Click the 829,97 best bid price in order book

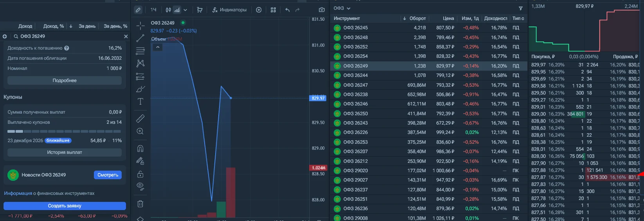tap(538, 65)
